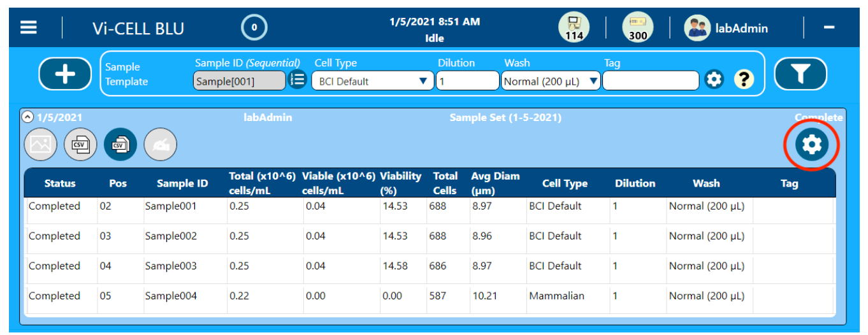Click the Total (x10^6) cells/mL header
Viewport: 868px width, 335px height.
263,183
